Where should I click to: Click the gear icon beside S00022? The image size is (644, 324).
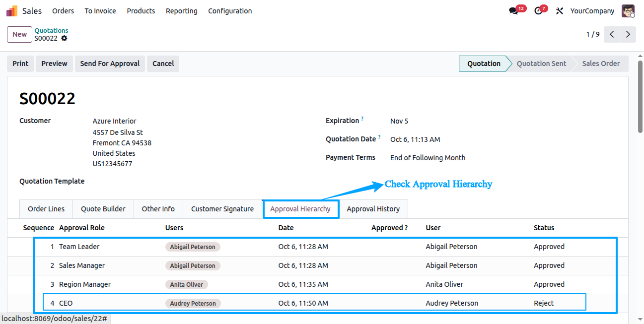pyautogui.click(x=64, y=38)
